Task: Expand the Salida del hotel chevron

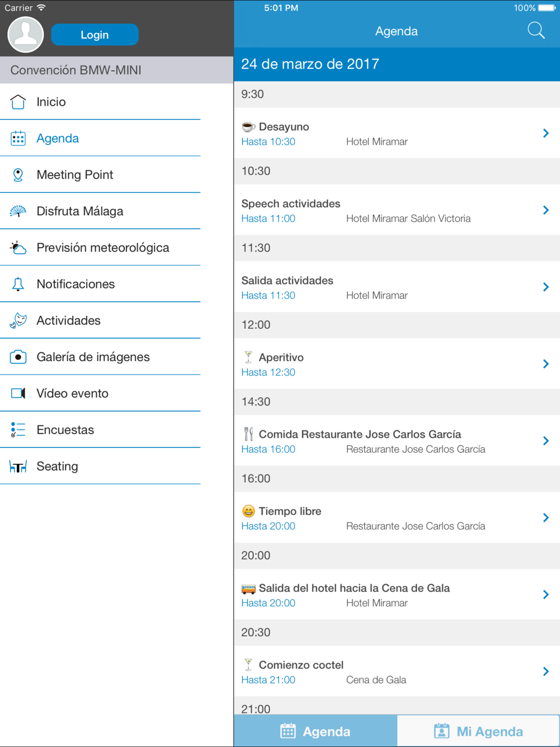Action: click(x=546, y=594)
